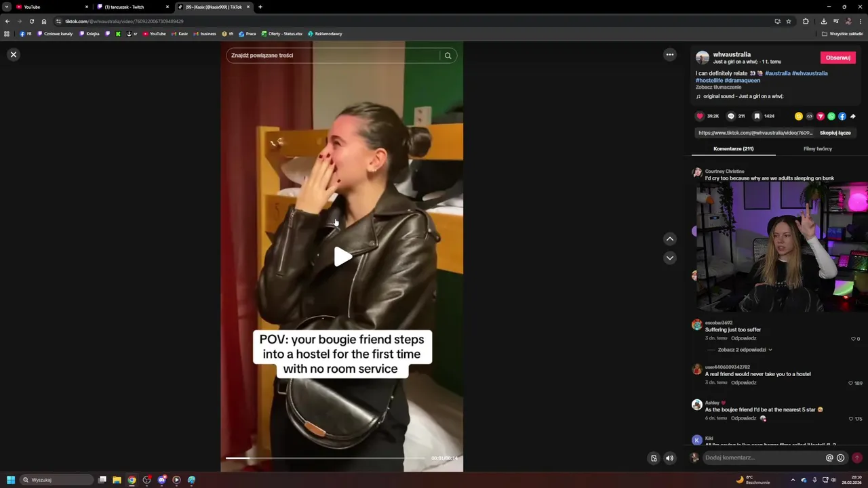
Task: Close the TikTok video viewer with X
Action: coord(14,55)
